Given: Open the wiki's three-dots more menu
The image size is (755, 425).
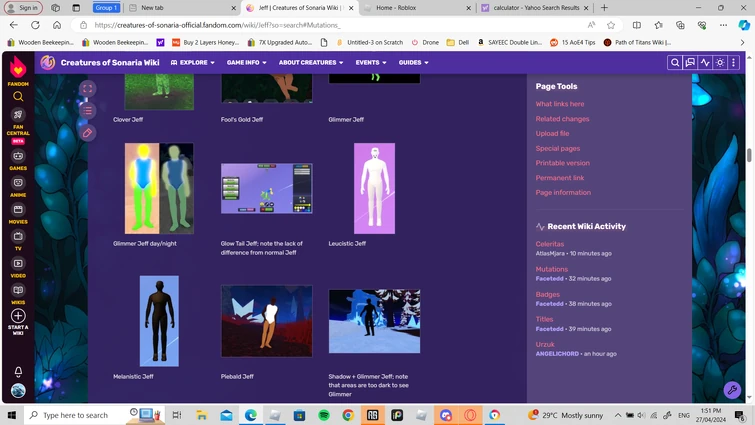Looking at the screenshot, I should coord(734,63).
